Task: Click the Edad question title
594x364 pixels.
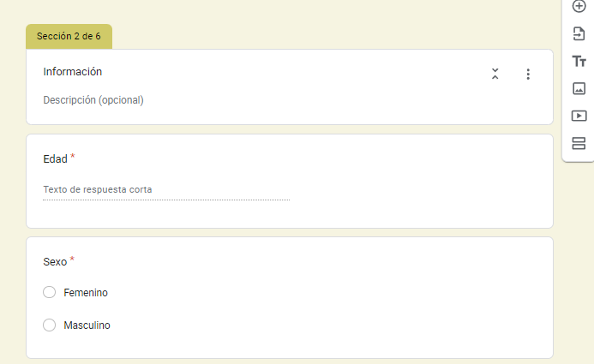Action: click(55, 159)
